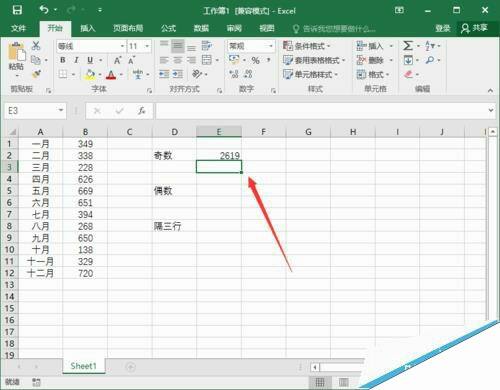Click the percent style icon

click(256, 60)
